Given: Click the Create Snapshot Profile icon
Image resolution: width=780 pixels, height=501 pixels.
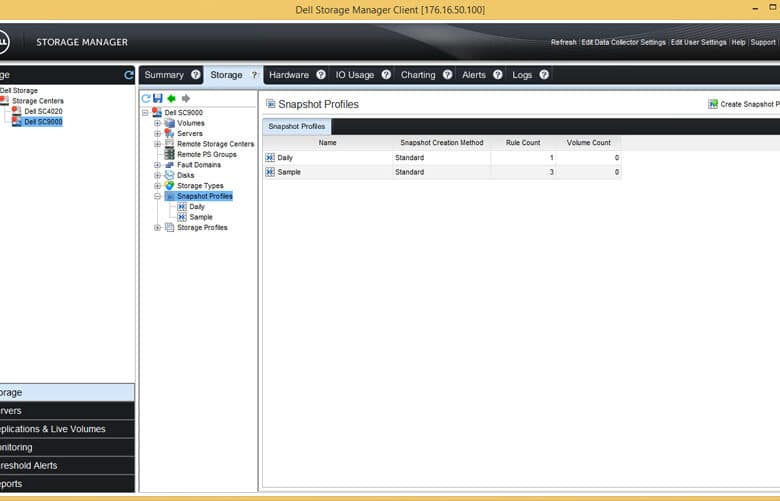Looking at the screenshot, I should coord(713,104).
